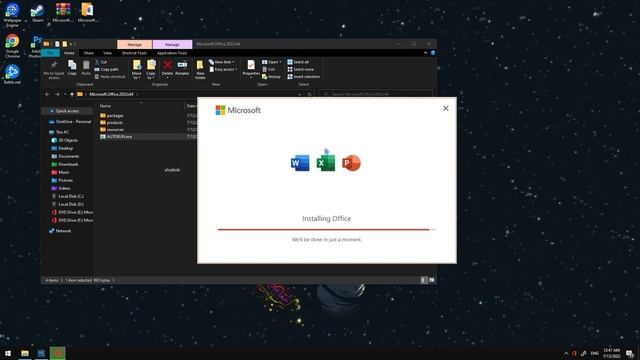This screenshot has height=360, width=640.
Task: Select the products folder
Action: [x=111, y=122]
